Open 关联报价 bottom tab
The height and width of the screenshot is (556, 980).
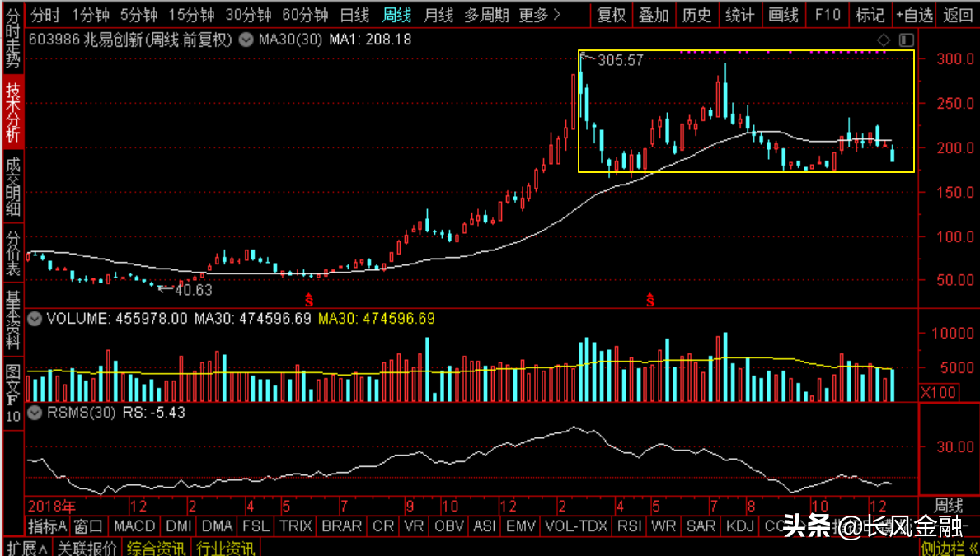[x=87, y=549]
